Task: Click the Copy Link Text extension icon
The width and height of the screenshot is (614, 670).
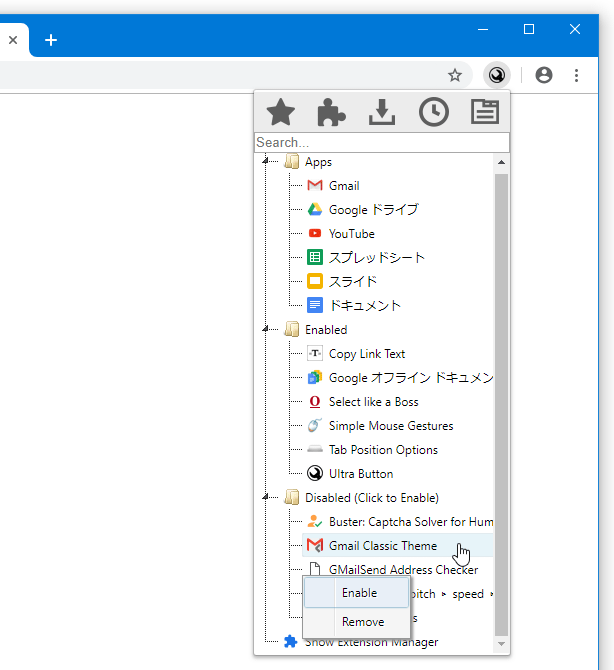Action: tap(315, 353)
